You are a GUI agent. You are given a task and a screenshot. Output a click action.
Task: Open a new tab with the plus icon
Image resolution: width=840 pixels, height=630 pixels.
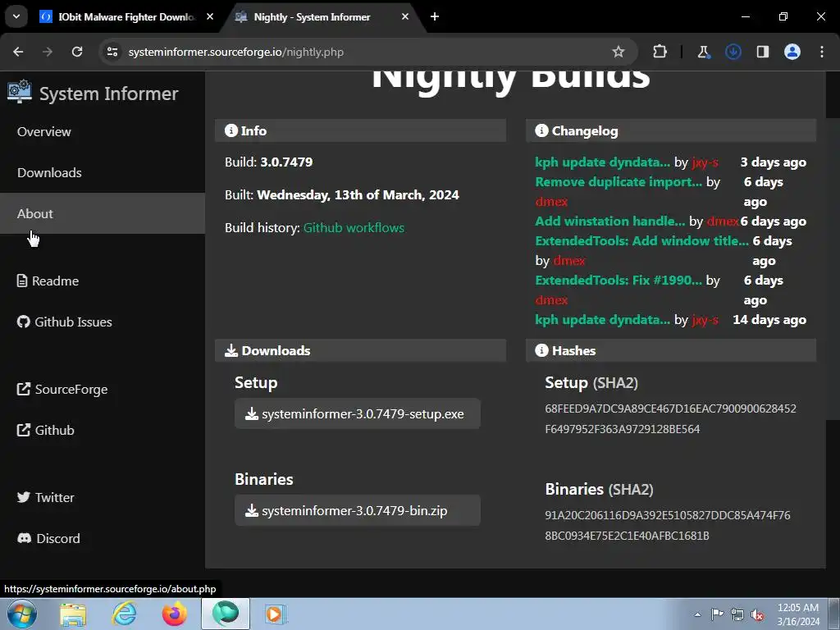435,16
